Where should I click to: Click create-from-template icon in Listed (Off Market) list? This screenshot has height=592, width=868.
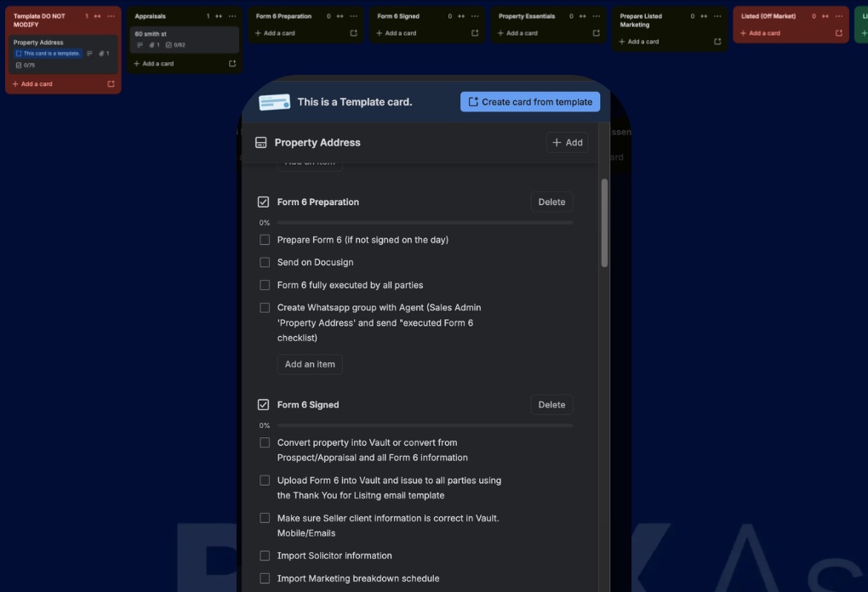[x=838, y=33]
